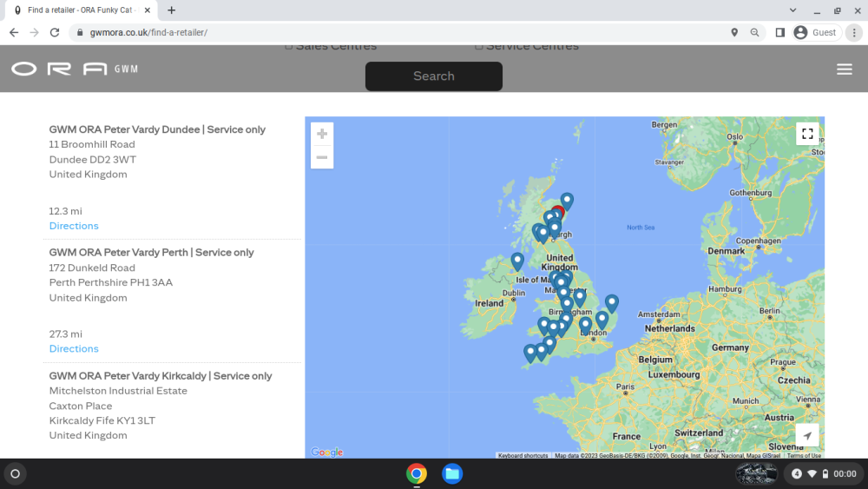868x489 pixels.
Task: Select GWM ORA Peter Vardy Perth listing title
Action: click(151, 252)
